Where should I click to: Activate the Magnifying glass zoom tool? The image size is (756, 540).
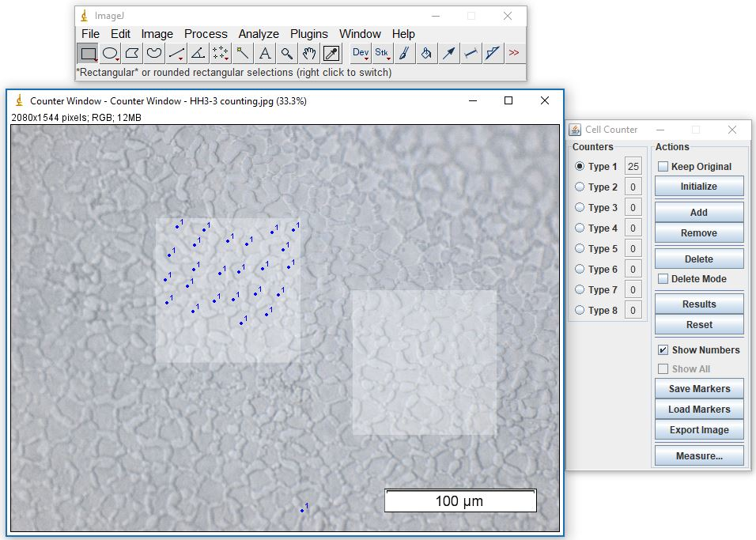(287, 54)
